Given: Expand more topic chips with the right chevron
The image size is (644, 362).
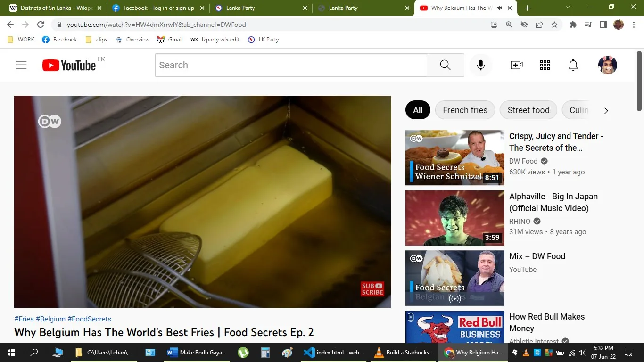Looking at the screenshot, I should point(606,110).
